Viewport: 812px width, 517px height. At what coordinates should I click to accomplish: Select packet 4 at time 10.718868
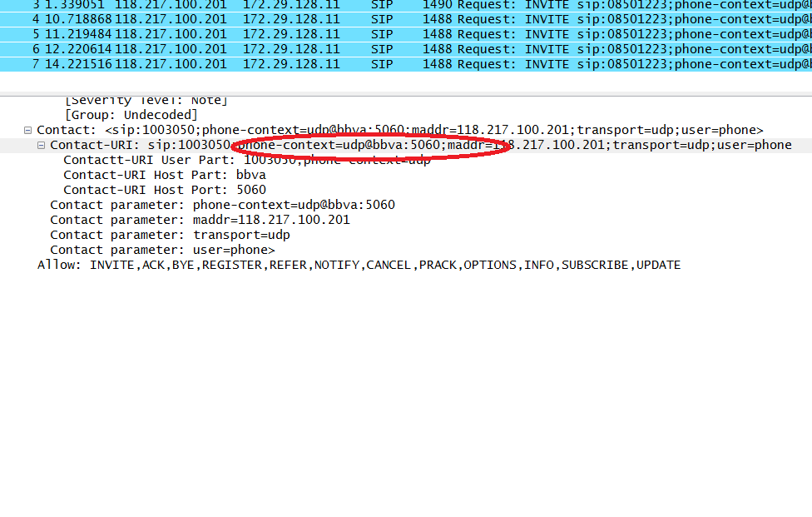(x=333, y=19)
